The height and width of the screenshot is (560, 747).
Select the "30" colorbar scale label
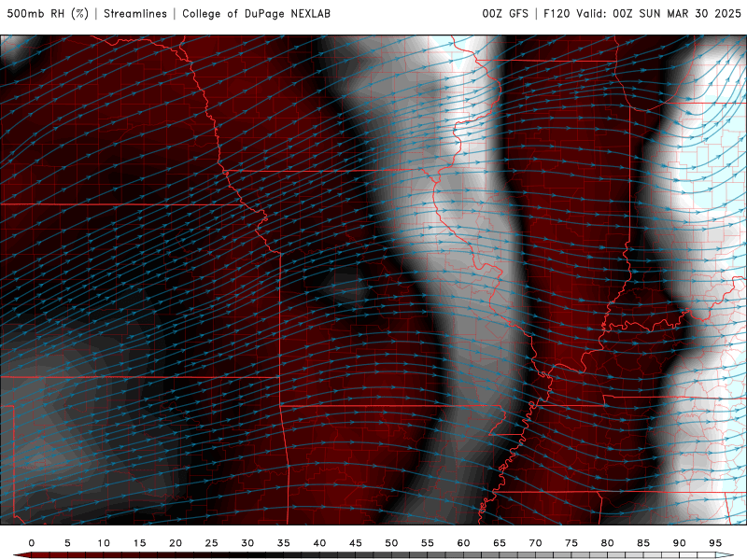(x=247, y=543)
